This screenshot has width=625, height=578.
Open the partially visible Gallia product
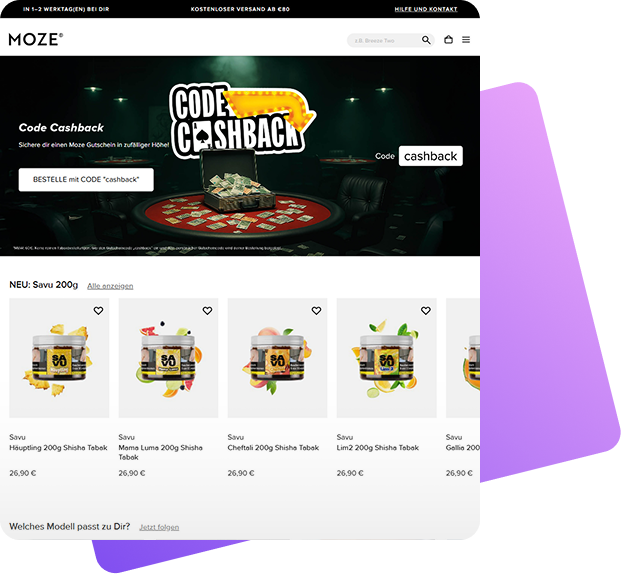tap(463, 358)
